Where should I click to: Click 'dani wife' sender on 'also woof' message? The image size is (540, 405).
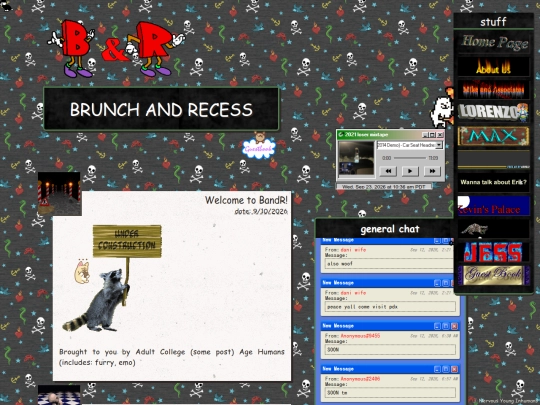[353, 250]
